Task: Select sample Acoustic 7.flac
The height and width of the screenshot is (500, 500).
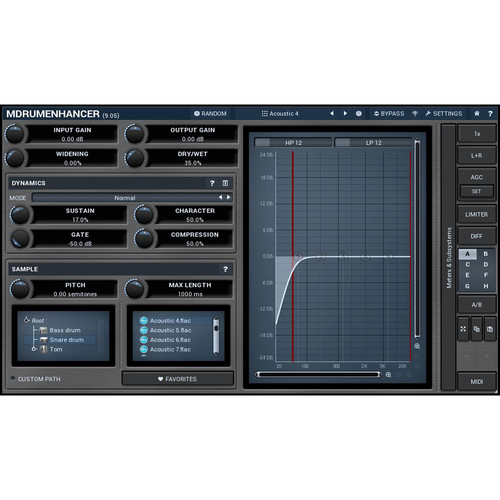Action: [x=165, y=349]
